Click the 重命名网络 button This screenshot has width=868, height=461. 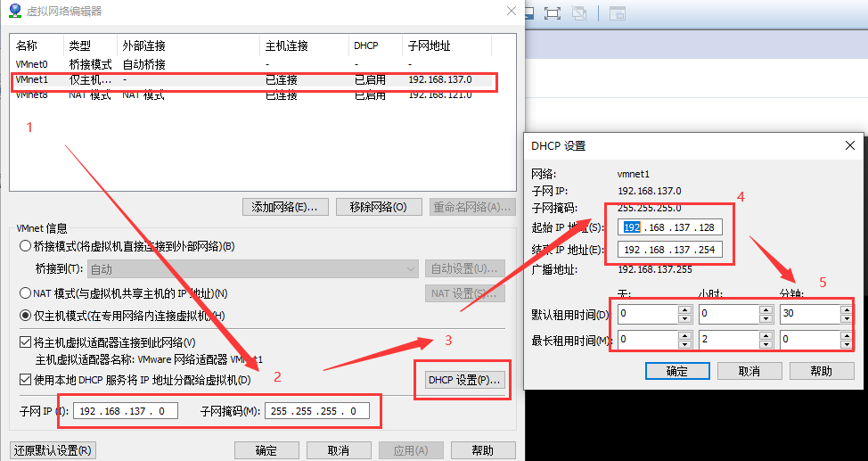(472, 207)
